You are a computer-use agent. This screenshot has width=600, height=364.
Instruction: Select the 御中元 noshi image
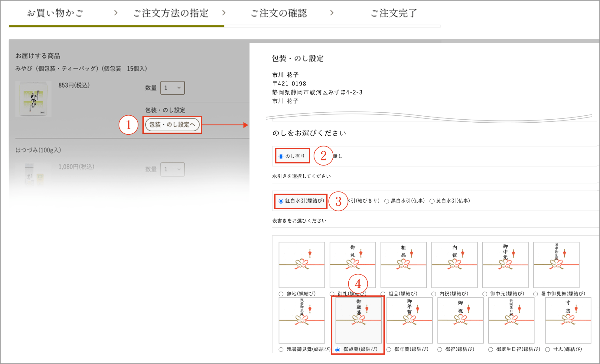click(505, 265)
